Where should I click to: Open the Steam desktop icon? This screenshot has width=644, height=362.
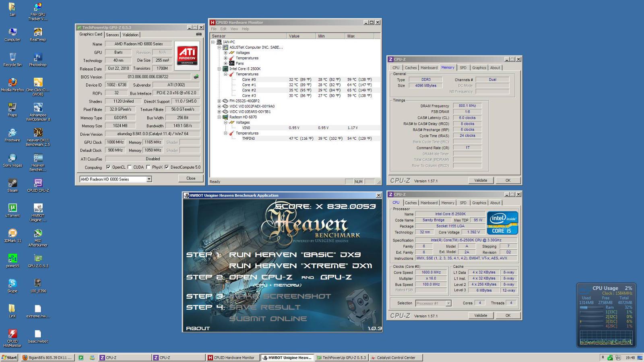tap(12, 185)
